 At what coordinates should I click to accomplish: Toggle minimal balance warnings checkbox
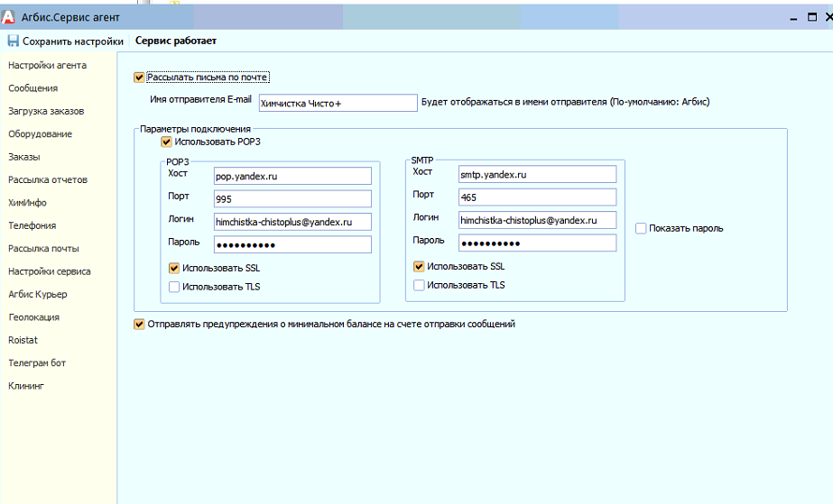pos(139,325)
